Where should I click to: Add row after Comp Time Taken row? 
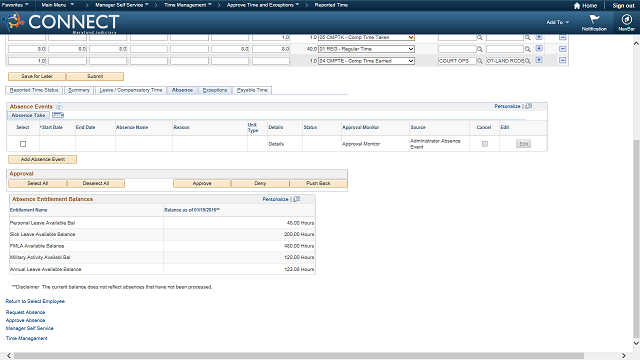pyautogui.click(x=539, y=37)
